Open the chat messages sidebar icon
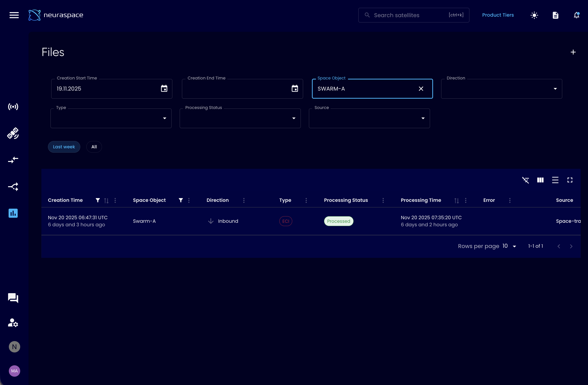Image resolution: width=588 pixels, height=385 pixels. pos(13,298)
